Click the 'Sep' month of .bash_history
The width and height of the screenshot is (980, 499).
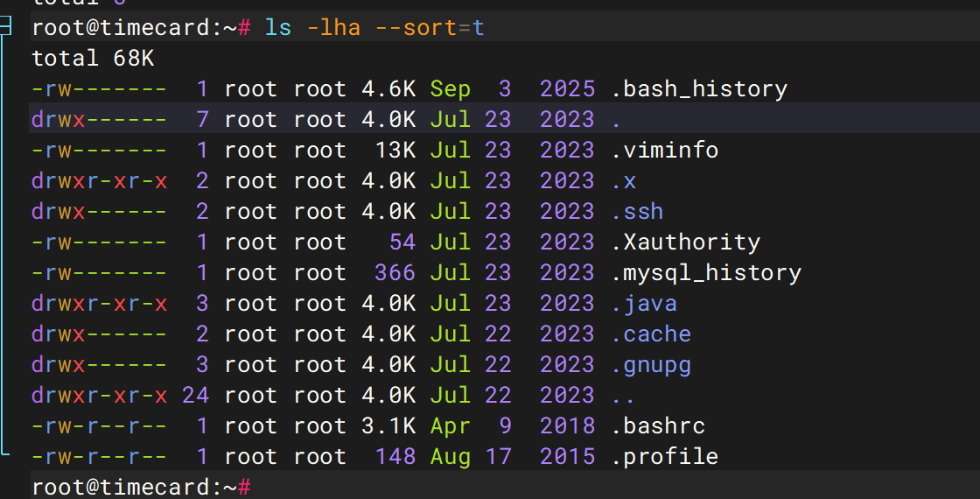pyautogui.click(x=450, y=88)
